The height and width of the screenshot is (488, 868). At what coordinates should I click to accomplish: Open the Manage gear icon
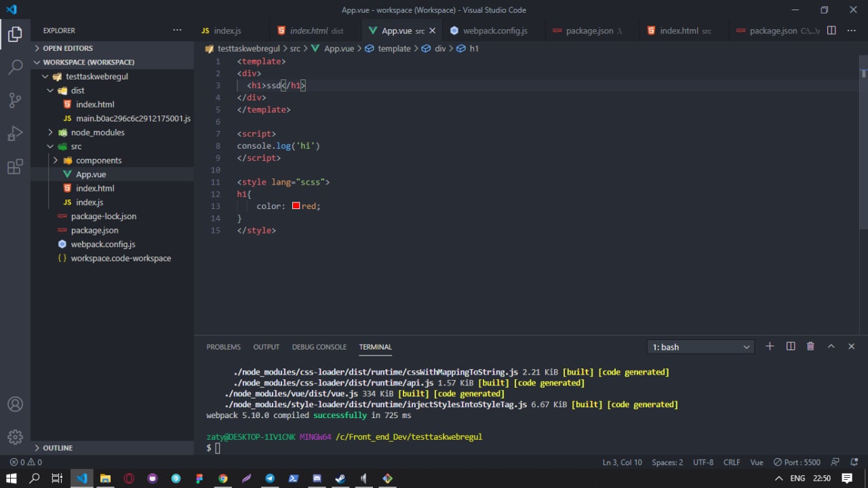pos(15,436)
